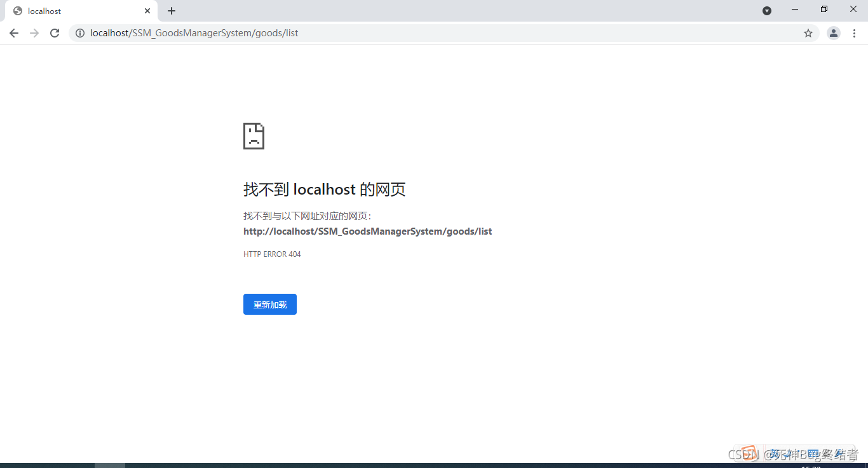Click the favicon on the localhost tab

pos(18,11)
